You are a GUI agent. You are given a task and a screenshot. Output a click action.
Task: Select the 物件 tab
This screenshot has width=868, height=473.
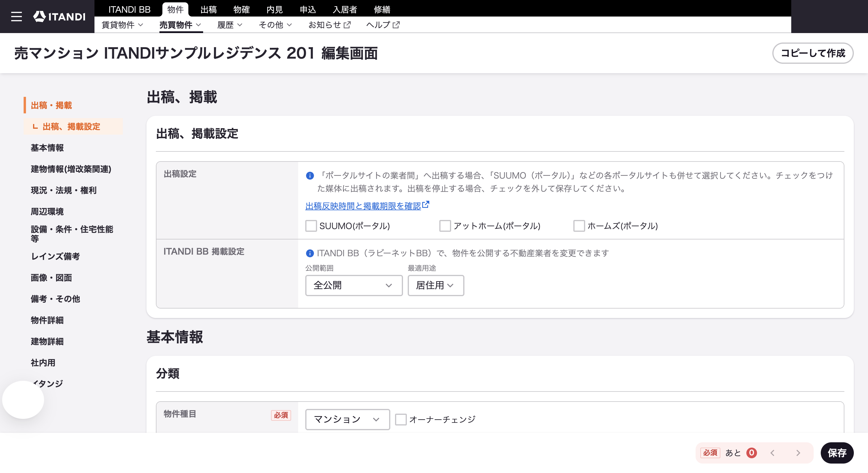tap(175, 9)
